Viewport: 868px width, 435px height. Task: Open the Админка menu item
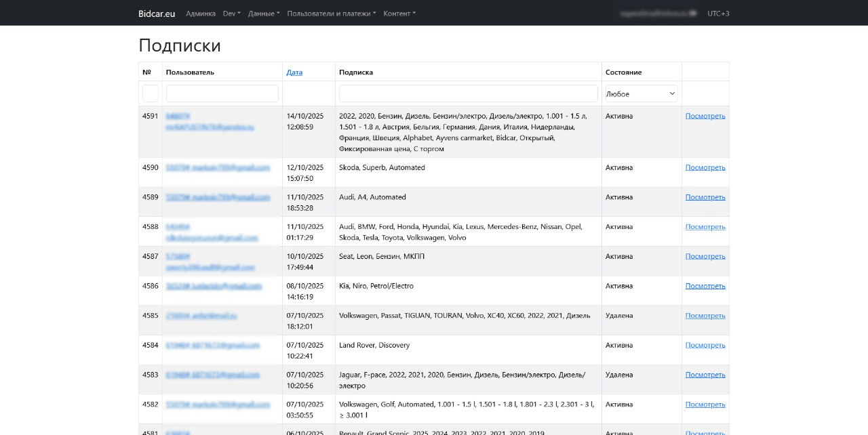(x=201, y=14)
